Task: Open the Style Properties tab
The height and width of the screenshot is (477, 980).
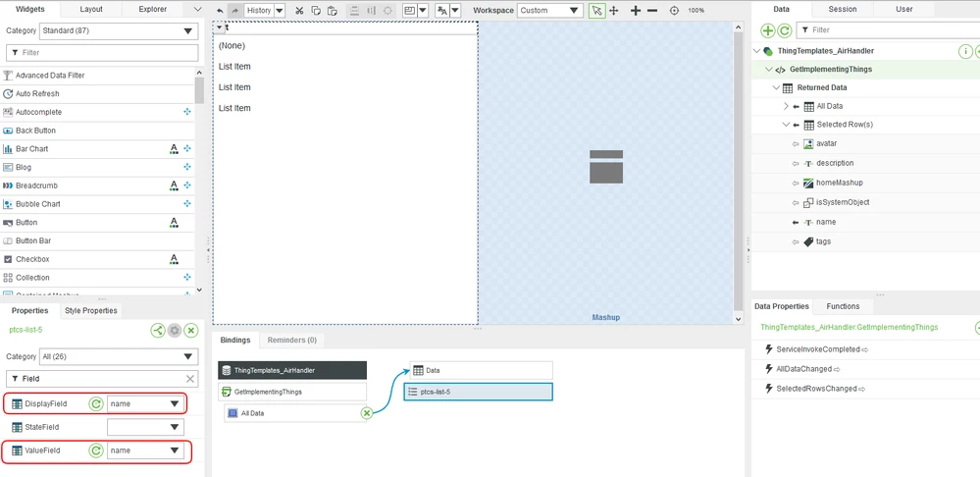Action: (91, 311)
